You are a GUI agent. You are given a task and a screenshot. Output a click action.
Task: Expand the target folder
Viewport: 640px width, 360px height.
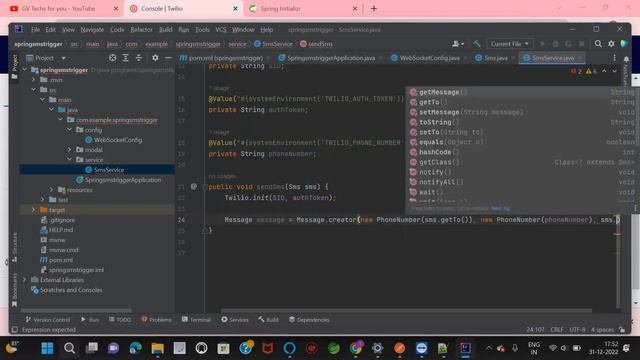click(33, 210)
